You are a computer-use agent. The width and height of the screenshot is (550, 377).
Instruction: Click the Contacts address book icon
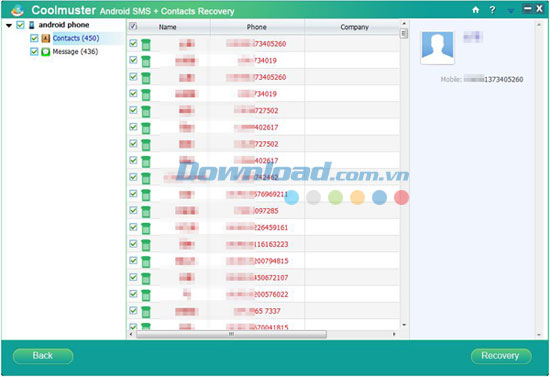click(x=46, y=38)
